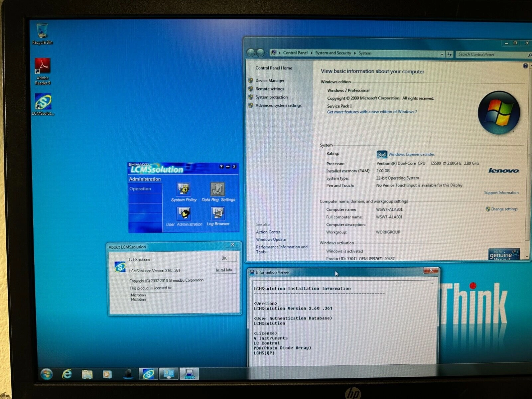Click the Back arrow in Control Panel window
The width and height of the screenshot is (532, 399).
pyautogui.click(x=251, y=53)
